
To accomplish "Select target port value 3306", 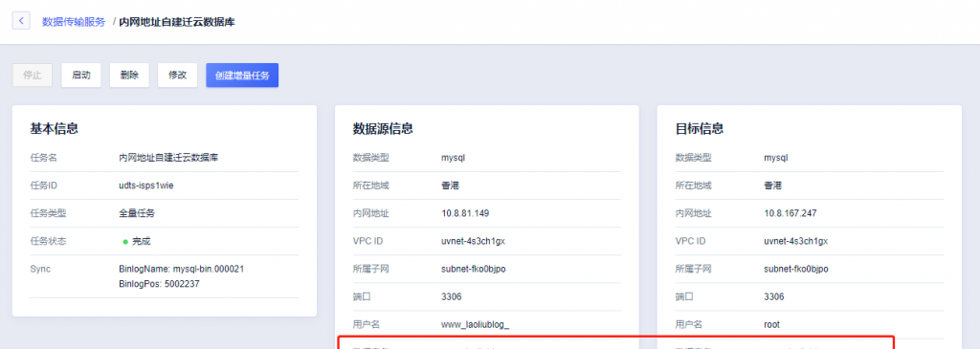I will point(773,296).
